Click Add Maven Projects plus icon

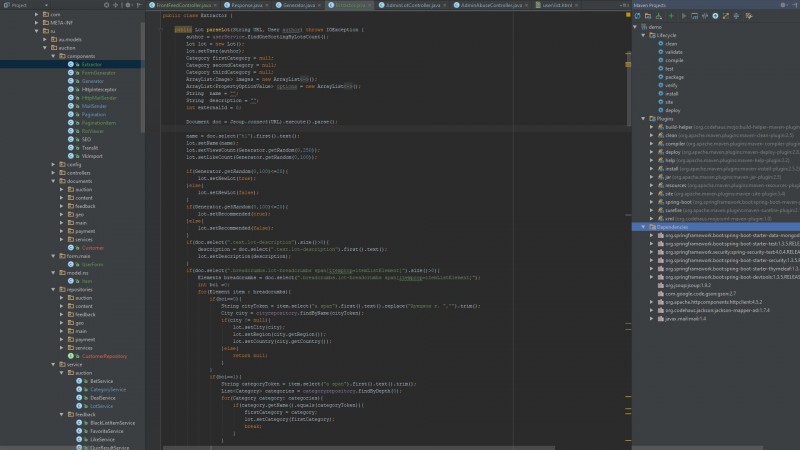tap(671, 16)
